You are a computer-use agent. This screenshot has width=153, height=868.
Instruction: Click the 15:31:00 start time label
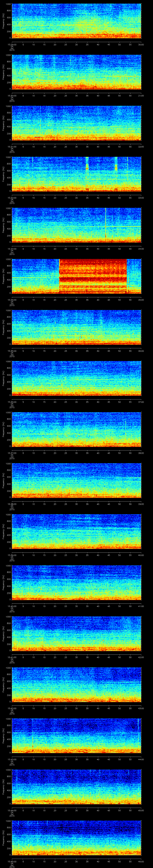[x=12, y=147]
